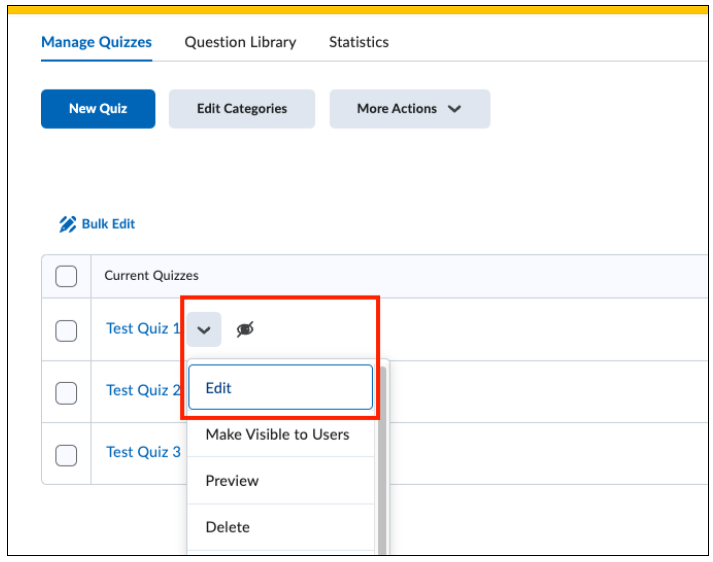The image size is (713, 562).
Task: Check the box for Test Quiz 3
Action: (66, 455)
